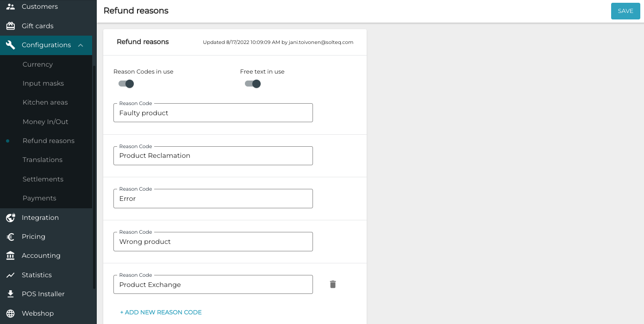Screen dimensions: 644x324
Task: Click the POS Installer download icon
Action: coord(10,294)
